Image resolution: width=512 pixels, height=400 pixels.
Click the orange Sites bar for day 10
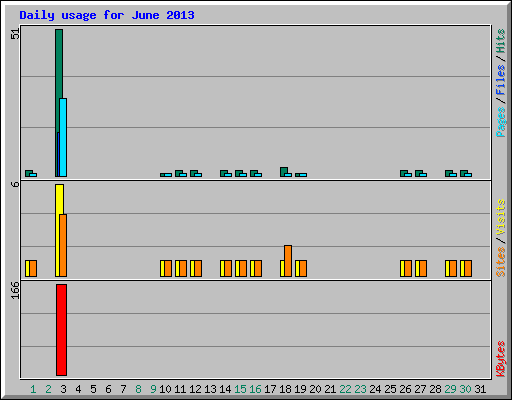(168, 269)
